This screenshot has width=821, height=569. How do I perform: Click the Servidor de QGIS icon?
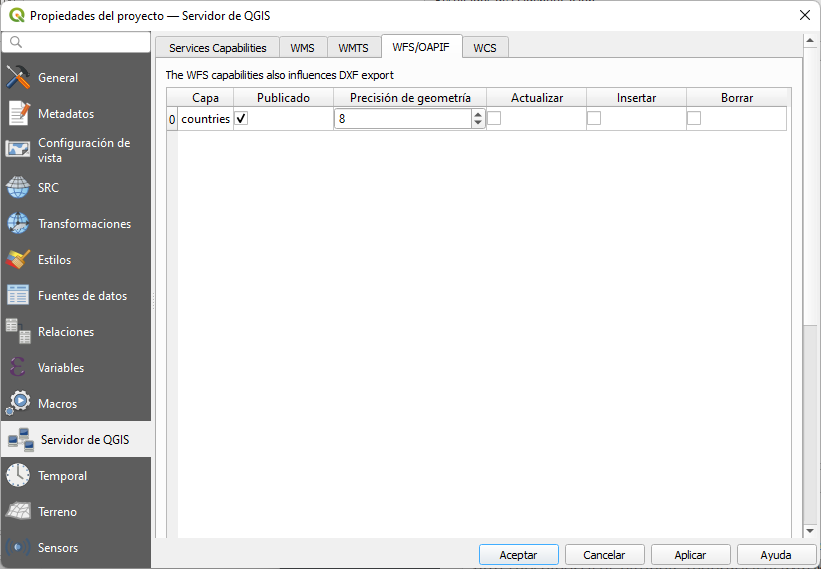(x=21, y=440)
